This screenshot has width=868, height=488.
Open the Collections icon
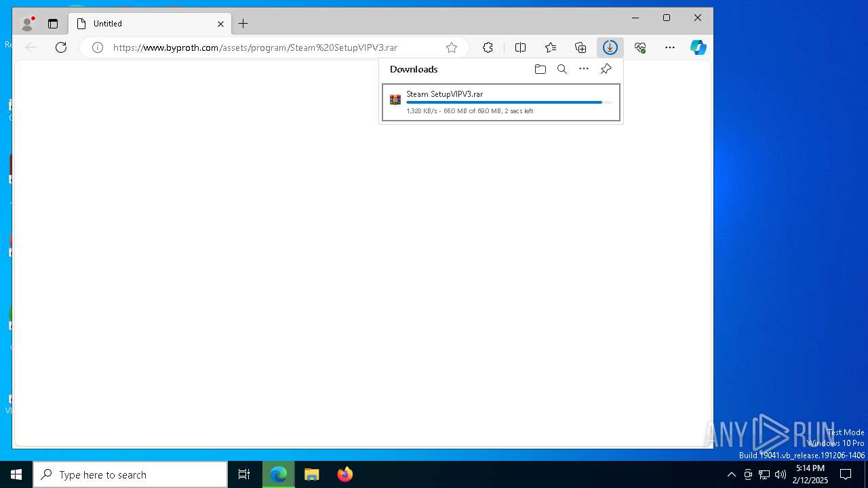tap(580, 47)
